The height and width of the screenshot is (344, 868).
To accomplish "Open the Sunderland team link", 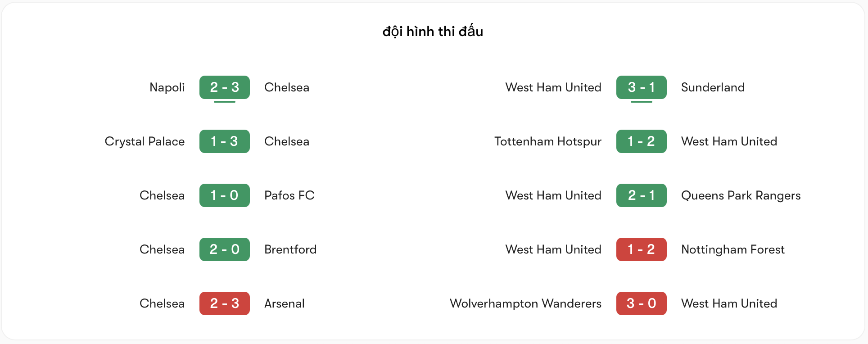I will pyautogui.click(x=713, y=87).
